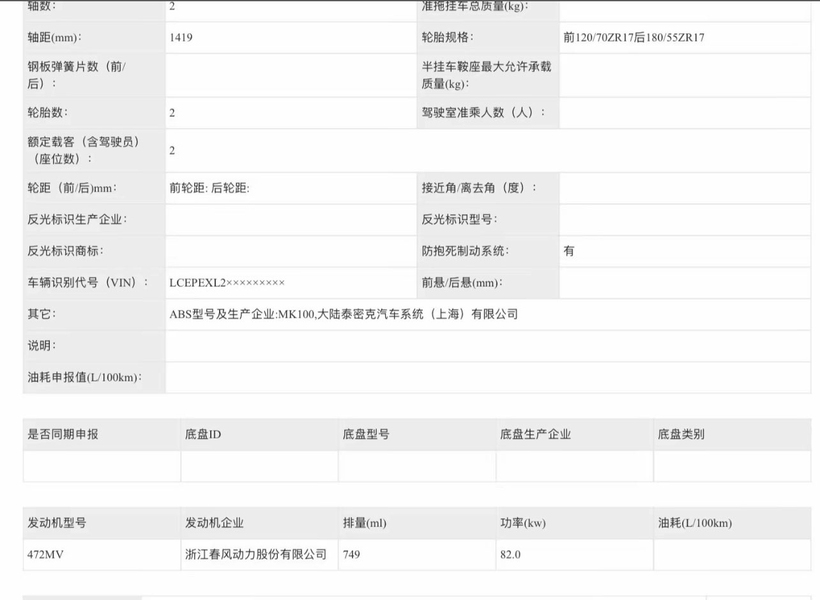820x600 pixels.
Task: Click the 接近角/离去角 label
Action: (x=479, y=188)
